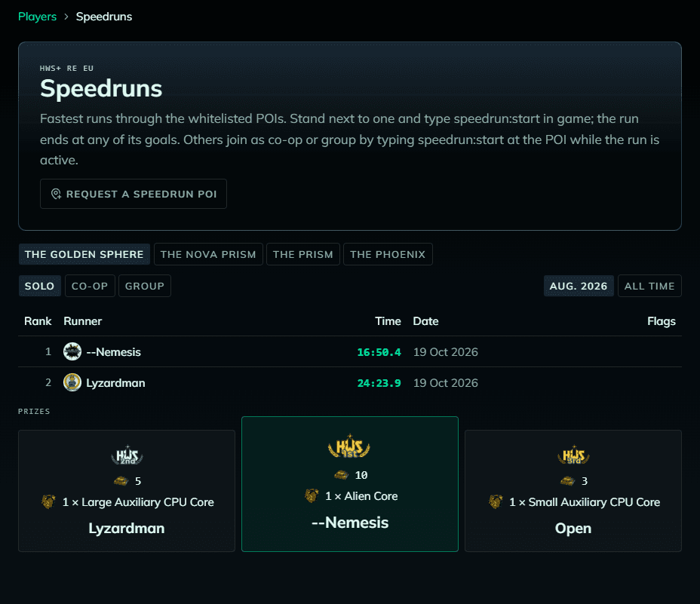Screen dimensions: 700x604
Task: Click the Flags column header
Action: point(662,321)
